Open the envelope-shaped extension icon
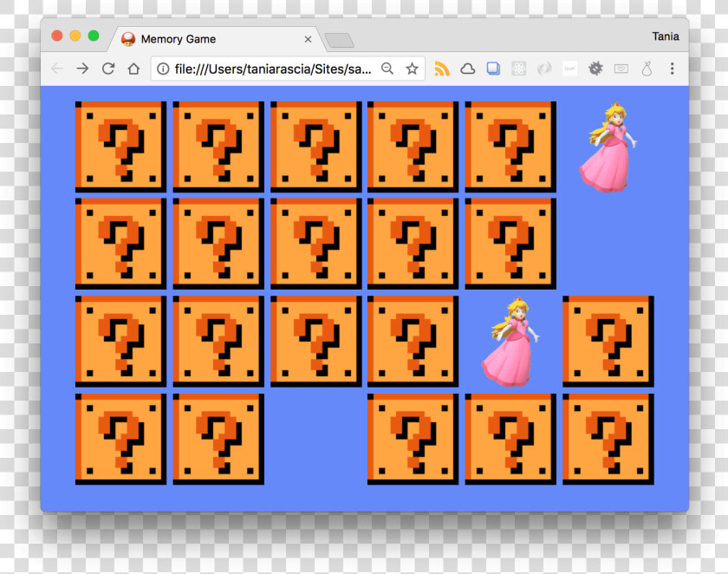This screenshot has width=728, height=574. click(x=621, y=68)
